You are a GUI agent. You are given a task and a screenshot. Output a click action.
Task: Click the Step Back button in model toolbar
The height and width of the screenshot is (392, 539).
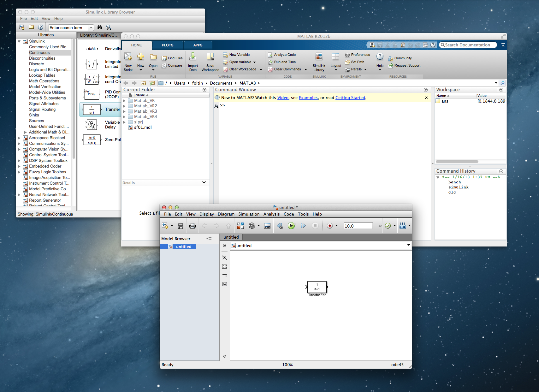point(280,226)
